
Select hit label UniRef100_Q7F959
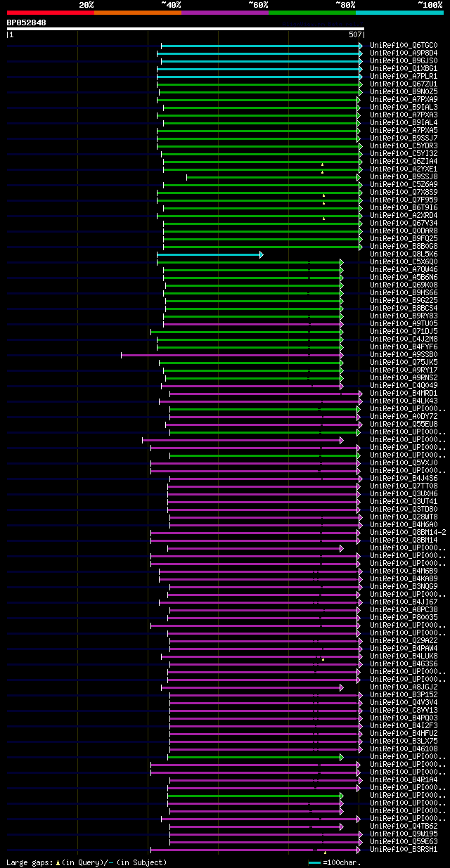coord(404,200)
